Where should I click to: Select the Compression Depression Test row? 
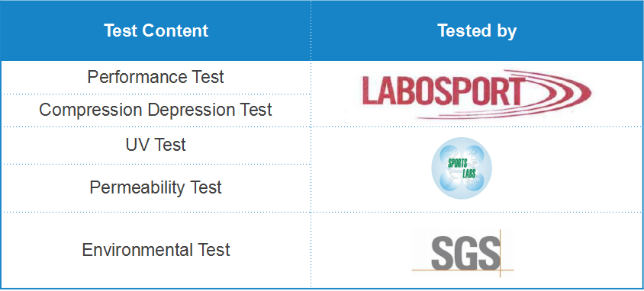156,110
